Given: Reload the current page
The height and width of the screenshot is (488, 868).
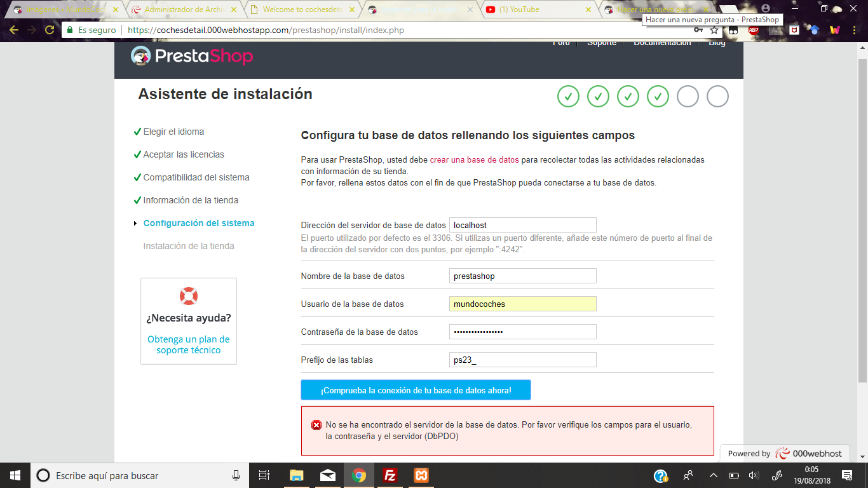Looking at the screenshot, I should pos(50,30).
